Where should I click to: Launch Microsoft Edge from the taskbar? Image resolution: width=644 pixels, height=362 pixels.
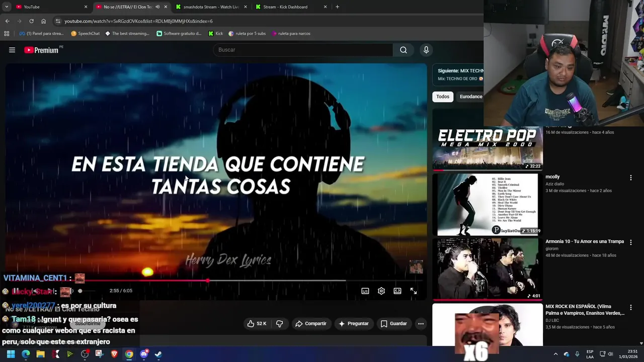pos(26,354)
